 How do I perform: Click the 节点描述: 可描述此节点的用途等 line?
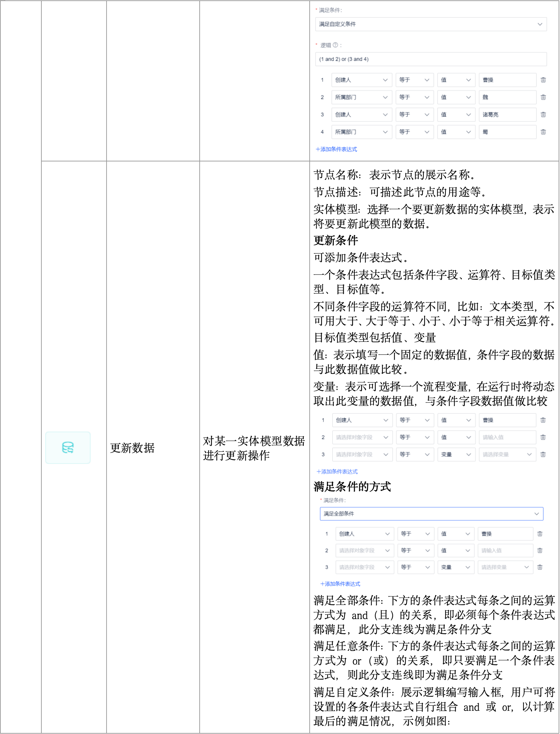pyautogui.click(x=401, y=192)
